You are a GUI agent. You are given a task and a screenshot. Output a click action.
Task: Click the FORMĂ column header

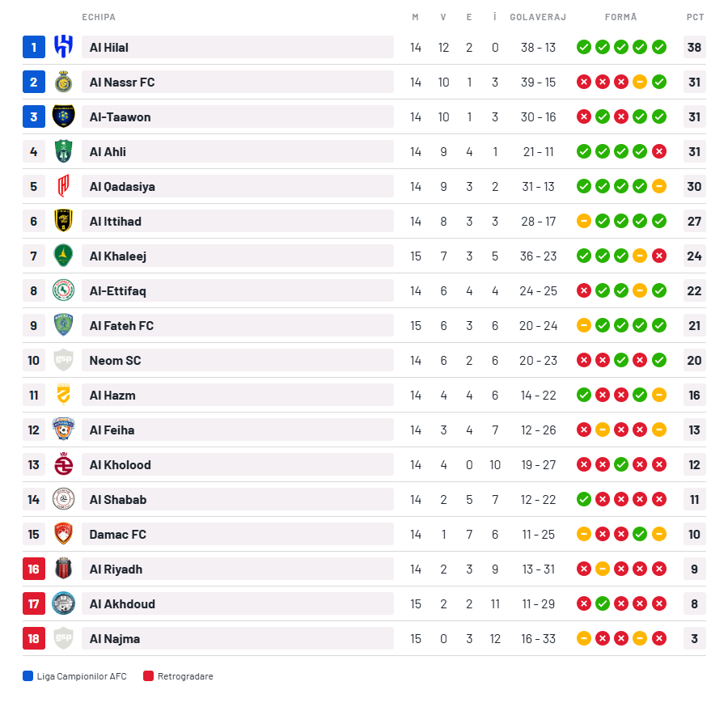pos(620,17)
